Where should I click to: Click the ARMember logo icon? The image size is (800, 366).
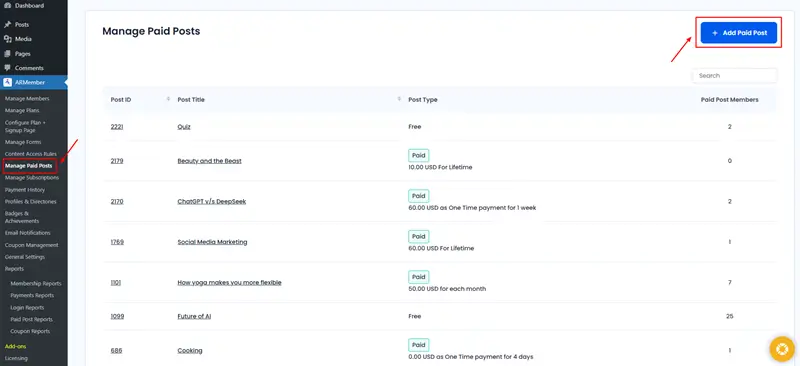point(8,82)
